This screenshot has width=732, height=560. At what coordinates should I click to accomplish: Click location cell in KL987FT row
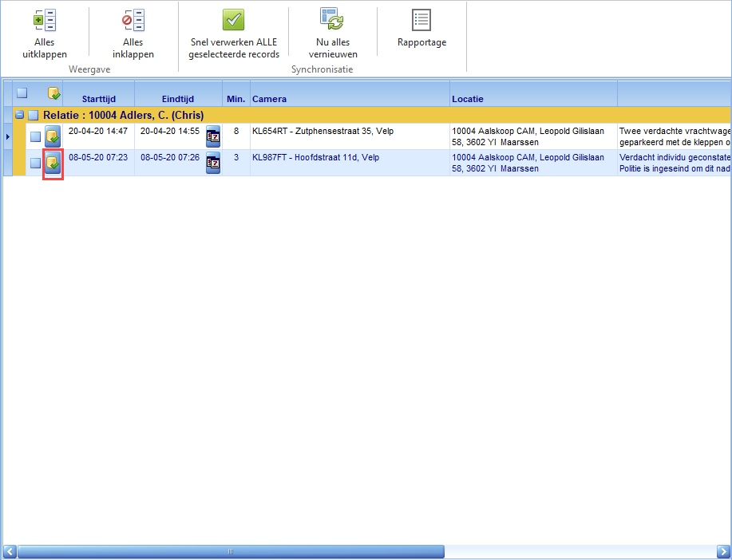coord(533,163)
